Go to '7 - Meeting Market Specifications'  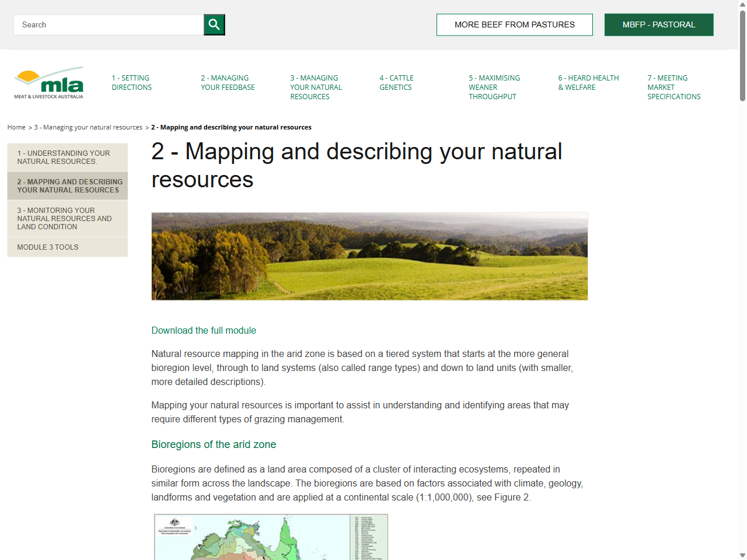click(674, 87)
